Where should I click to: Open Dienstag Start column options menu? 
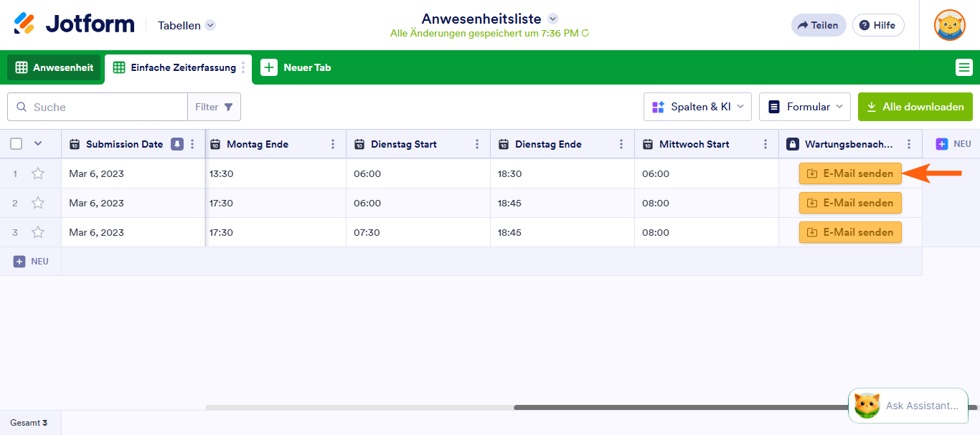click(x=477, y=144)
